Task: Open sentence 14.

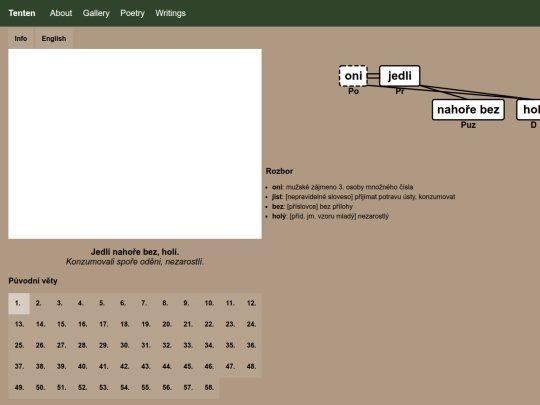Action: (x=40, y=324)
